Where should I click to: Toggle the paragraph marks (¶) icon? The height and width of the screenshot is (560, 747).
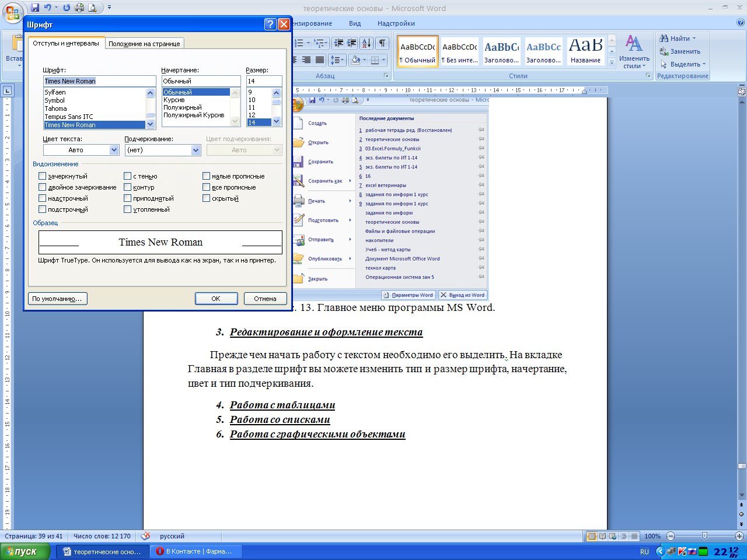(382, 43)
